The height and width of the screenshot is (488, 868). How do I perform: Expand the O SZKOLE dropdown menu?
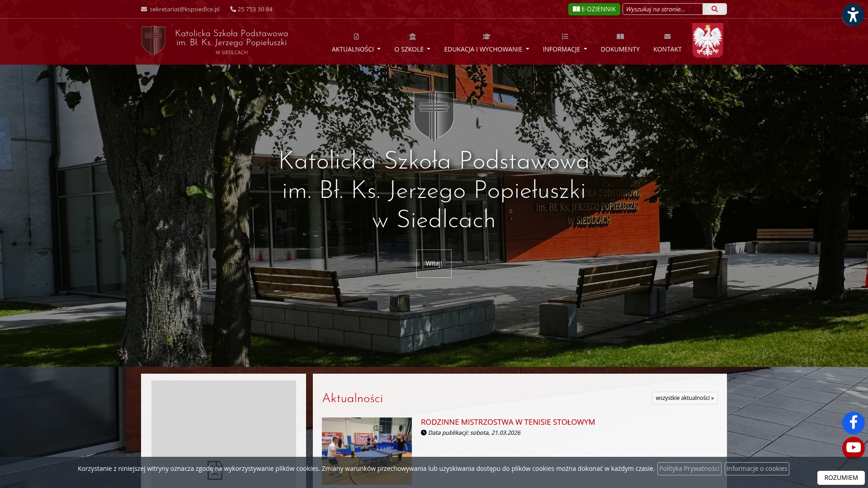point(412,49)
